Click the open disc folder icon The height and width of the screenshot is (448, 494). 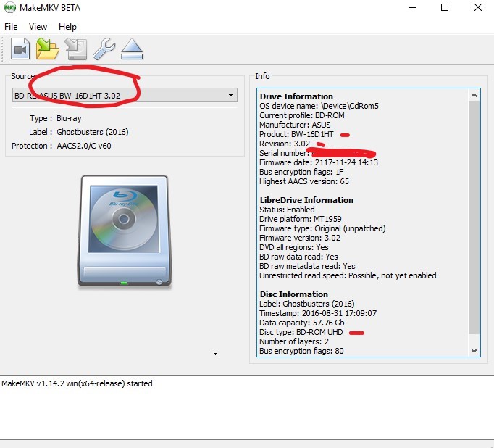tap(48, 49)
